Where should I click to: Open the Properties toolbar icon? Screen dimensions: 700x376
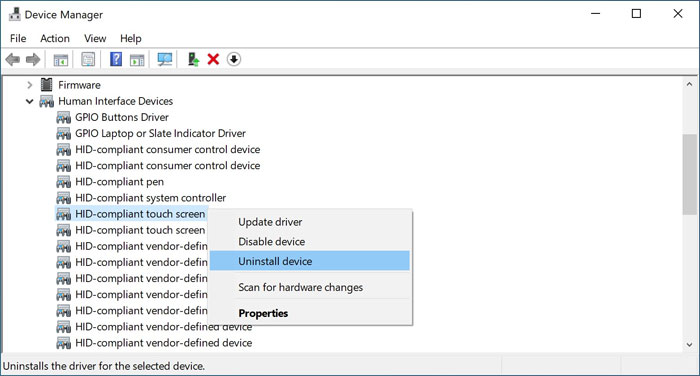(88, 59)
